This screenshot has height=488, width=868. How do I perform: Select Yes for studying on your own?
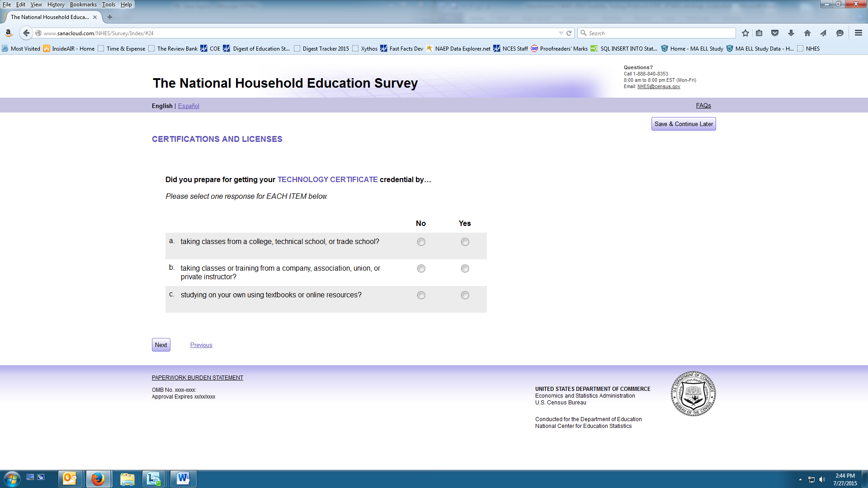click(x=465, y=296)
